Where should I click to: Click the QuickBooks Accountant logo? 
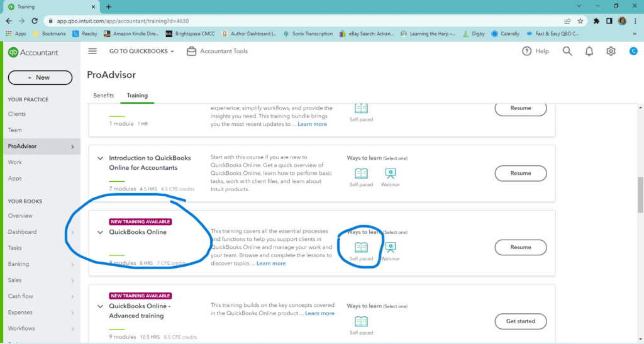[x=33, y=53]
